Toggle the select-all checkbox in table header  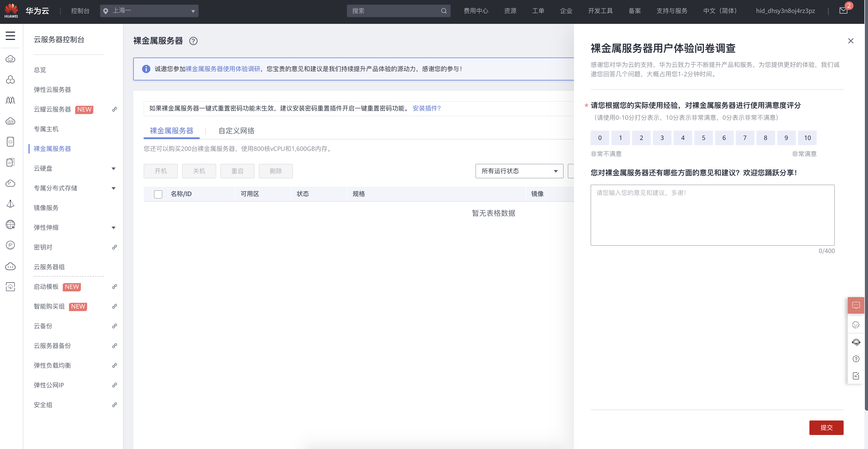[158, 194]
